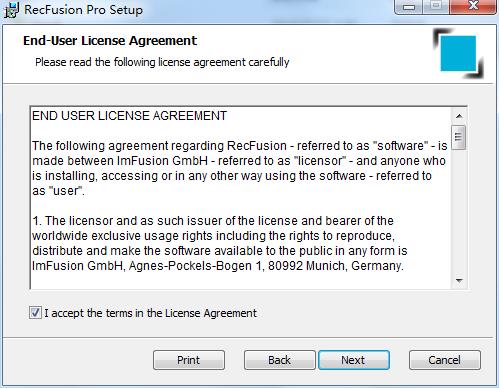Click inside the license agreement text box
The image size is (499, 388).
click(x=241, y=198)
